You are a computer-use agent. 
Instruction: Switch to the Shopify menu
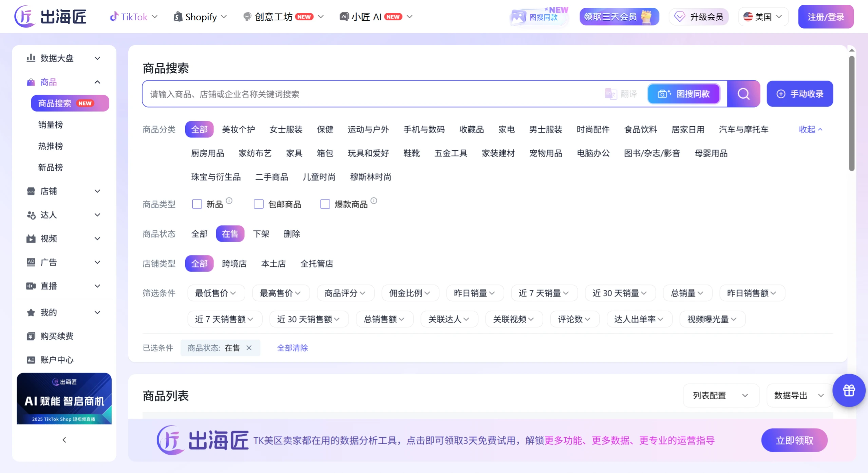point(200,16)
